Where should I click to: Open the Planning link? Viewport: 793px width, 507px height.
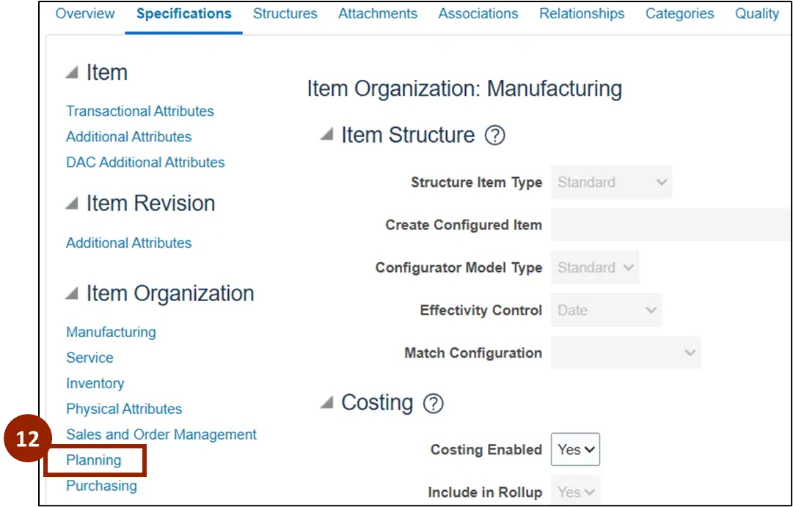tap(94, 460)
